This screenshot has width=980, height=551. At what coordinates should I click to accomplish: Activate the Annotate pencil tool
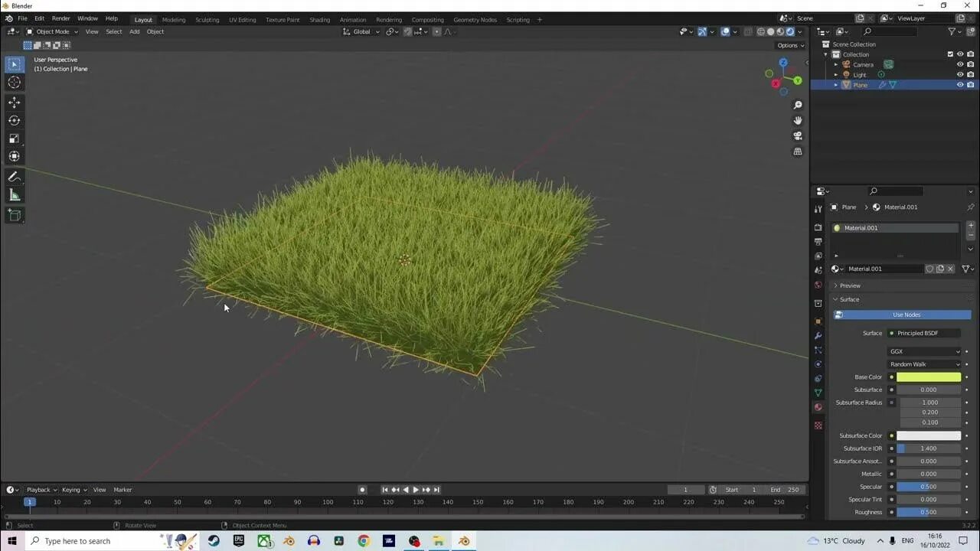[x=14, y=177]
